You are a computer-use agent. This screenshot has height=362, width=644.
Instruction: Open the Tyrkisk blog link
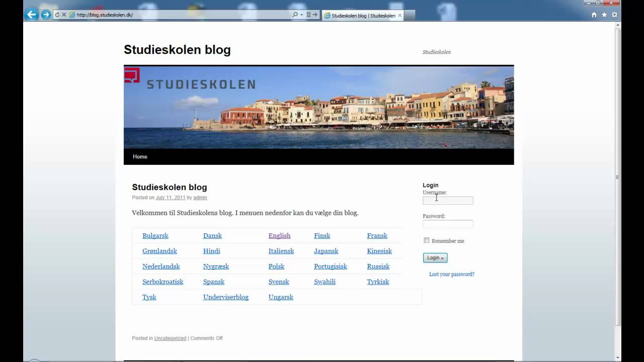point(378,282)
